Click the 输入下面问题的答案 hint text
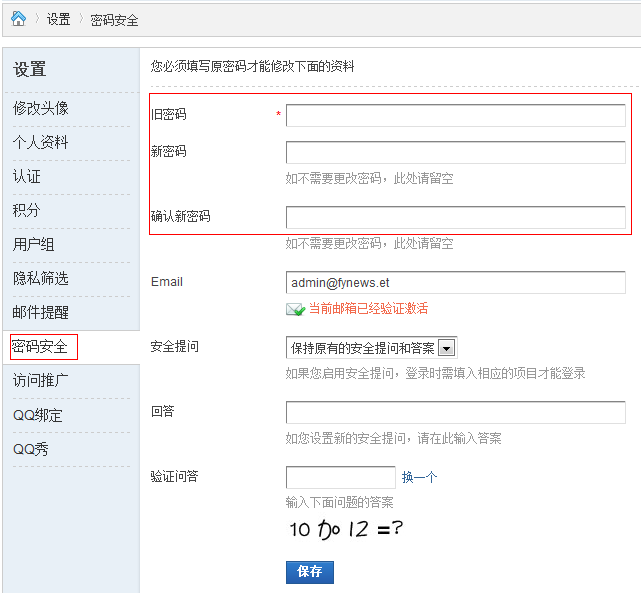 [x=339, y=502]
